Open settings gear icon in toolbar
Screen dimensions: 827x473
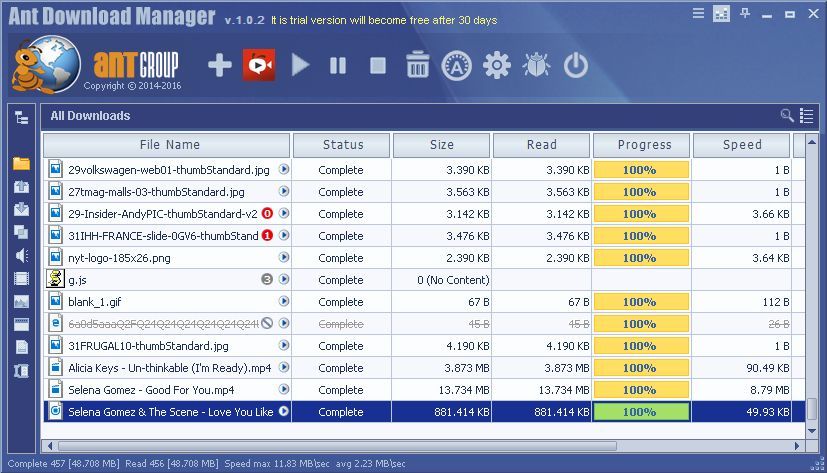(x=497, y=65)
